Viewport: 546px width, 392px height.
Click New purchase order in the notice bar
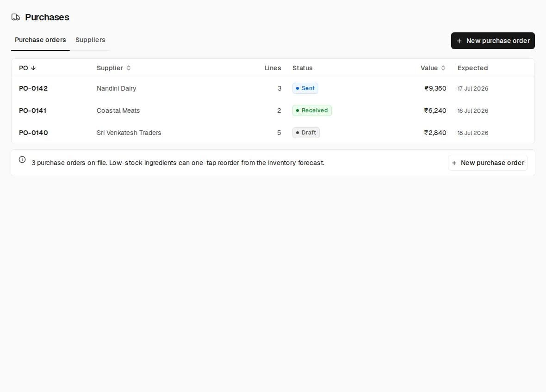coord(488,163)
